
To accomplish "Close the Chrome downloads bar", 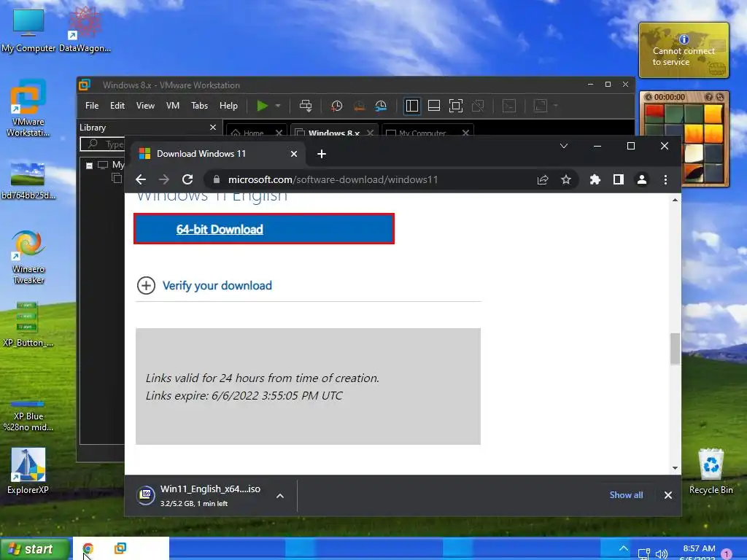I will pos(668,495).
